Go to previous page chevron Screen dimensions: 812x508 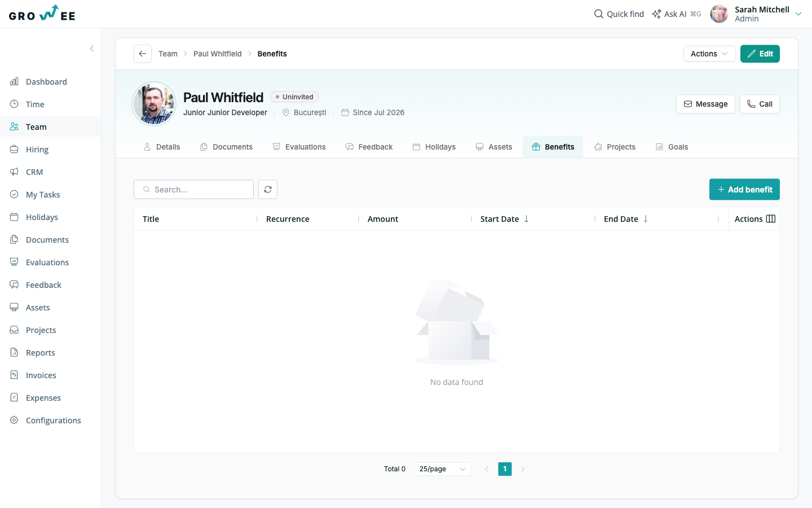[x=487, y=469]
